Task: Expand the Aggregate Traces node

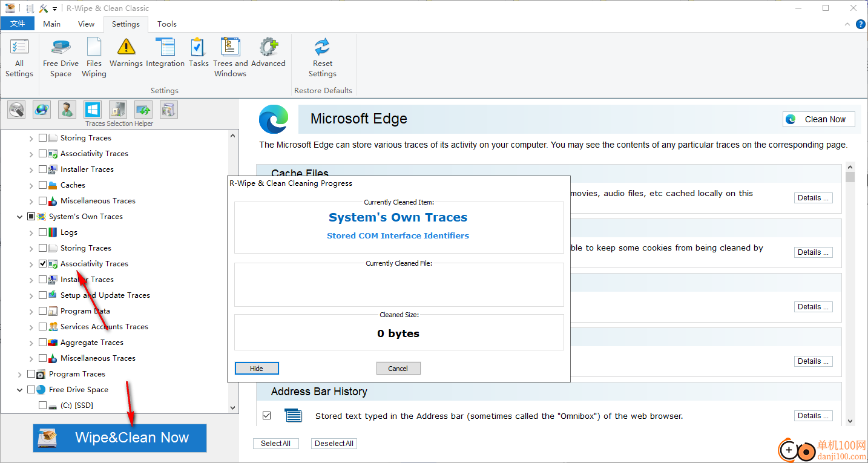Action: click(31, 343)
